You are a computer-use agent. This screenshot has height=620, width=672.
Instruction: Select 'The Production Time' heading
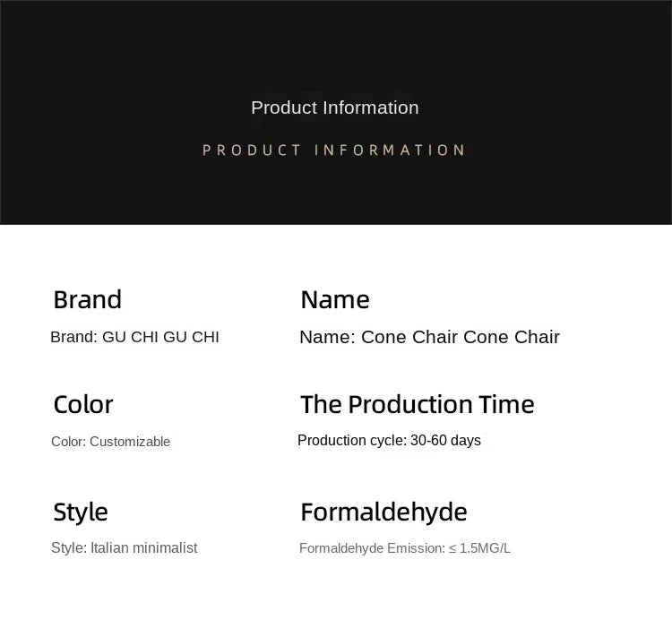pyautogui.click(x=418, y=404)
